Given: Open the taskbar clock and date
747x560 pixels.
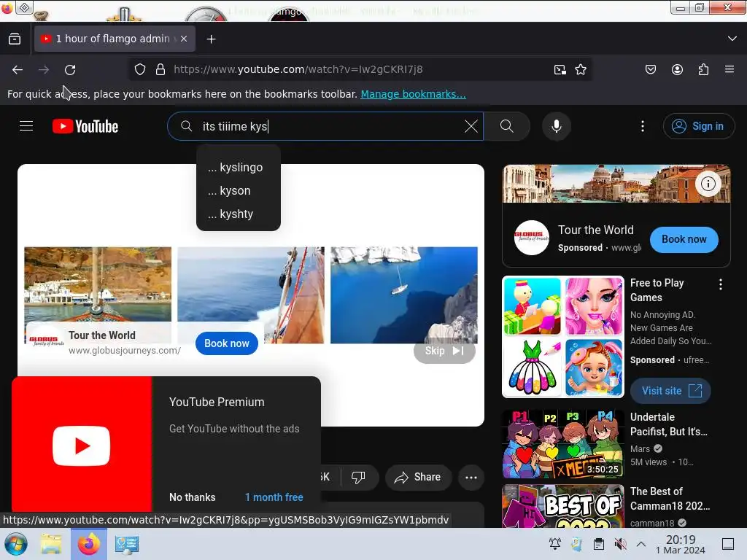Looking at the screenshot, I should (x=681, y=544).
